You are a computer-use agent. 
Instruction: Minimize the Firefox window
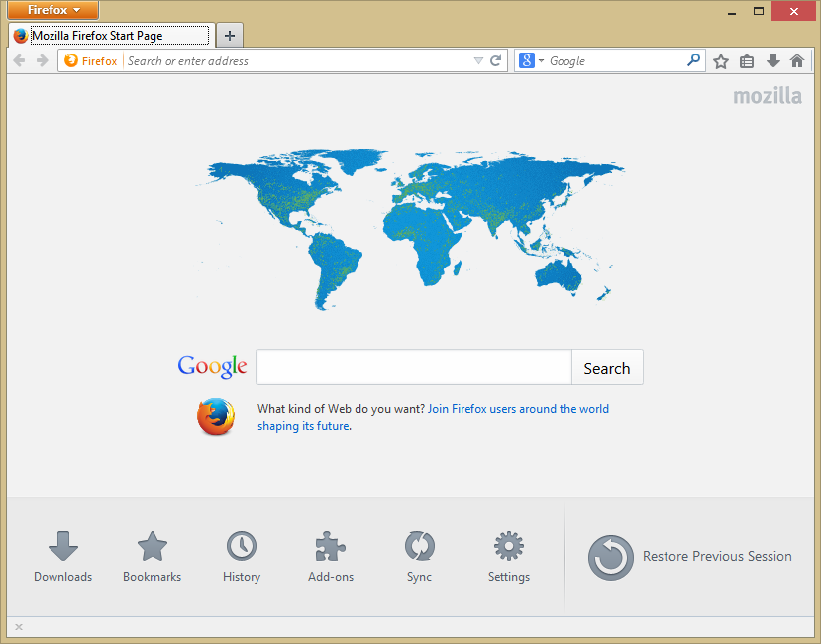tap(732, 12)
